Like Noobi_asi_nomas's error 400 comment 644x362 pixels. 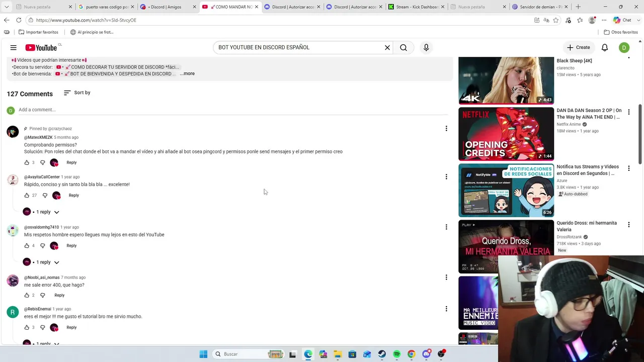27,295
